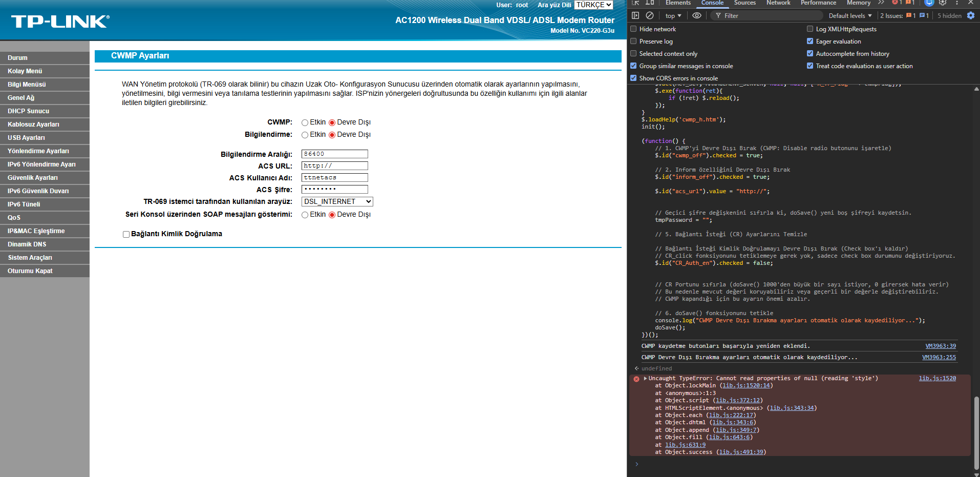Screen dimensions: 980x477
Task: Click the console vertical scrollbar thumb
Action: (976, 432)
